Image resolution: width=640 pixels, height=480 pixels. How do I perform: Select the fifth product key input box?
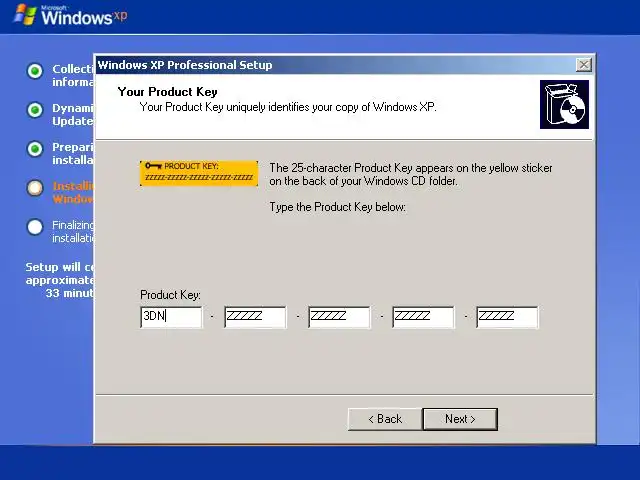507,317
